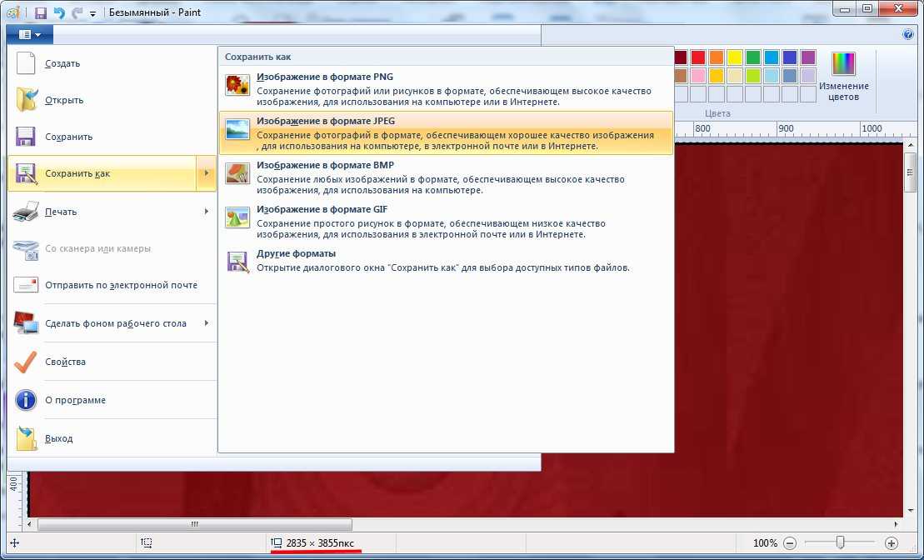This screenshot has height=560, width=924.
Task: Save as Изображение в формате GIF
Action: click(446, 221)
